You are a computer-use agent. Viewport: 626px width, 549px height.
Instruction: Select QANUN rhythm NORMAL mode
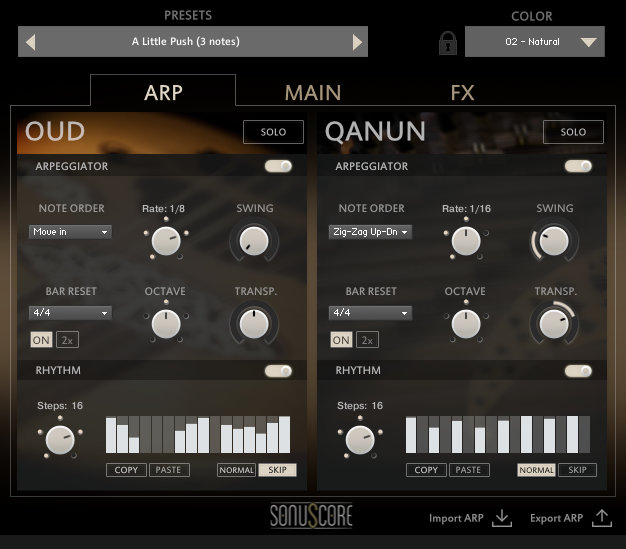(536, 470)
